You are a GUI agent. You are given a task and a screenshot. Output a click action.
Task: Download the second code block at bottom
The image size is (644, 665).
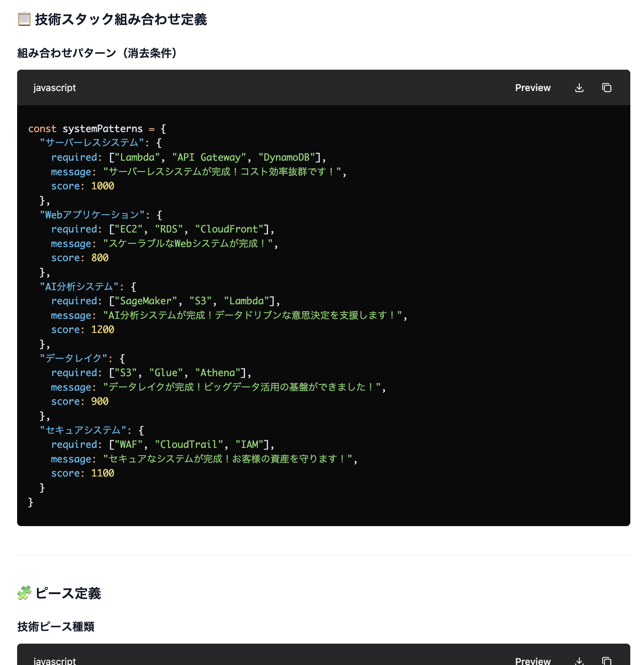[x=579, y=661]
